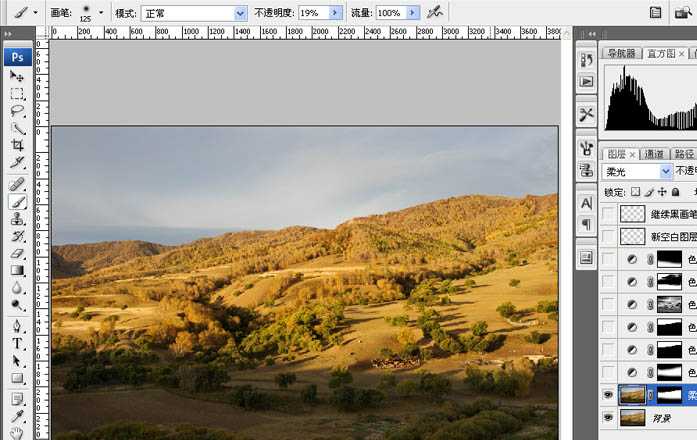Image resolution: width=697 pixels, height=440 pixels.
Task: Select the 继续黑画笔 layer name
Action: point(673,215)
